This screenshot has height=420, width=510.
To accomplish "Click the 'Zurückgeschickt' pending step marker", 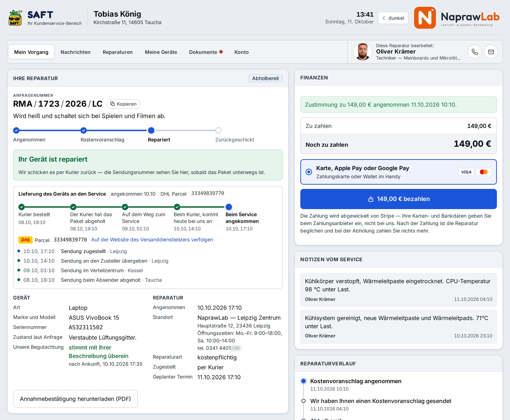I will pos(218,130).
